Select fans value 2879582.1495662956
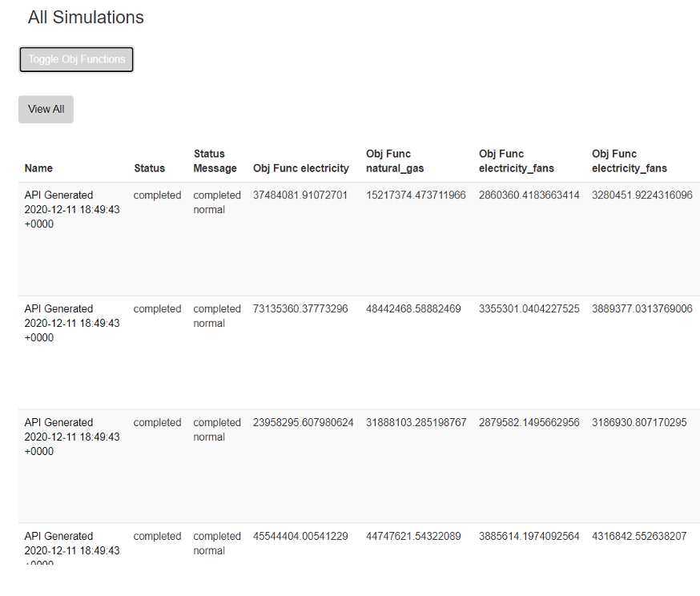Viewport: 700px width, 596px height. [529, 422]
